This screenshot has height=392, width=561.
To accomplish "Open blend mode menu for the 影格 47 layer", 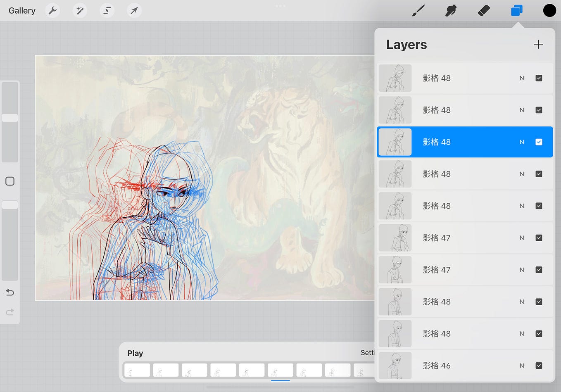I will (x=522, y=238).
